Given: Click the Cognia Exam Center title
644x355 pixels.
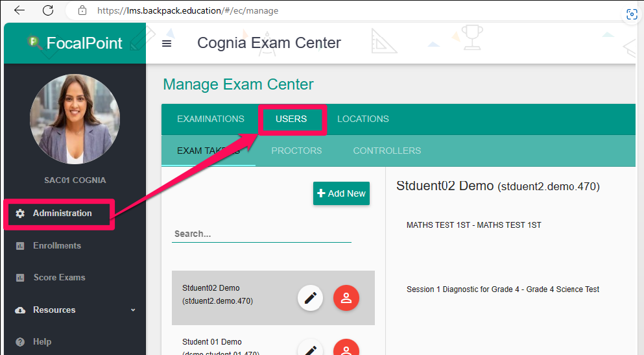Looking at the screenshot, I should click(269, 43).
